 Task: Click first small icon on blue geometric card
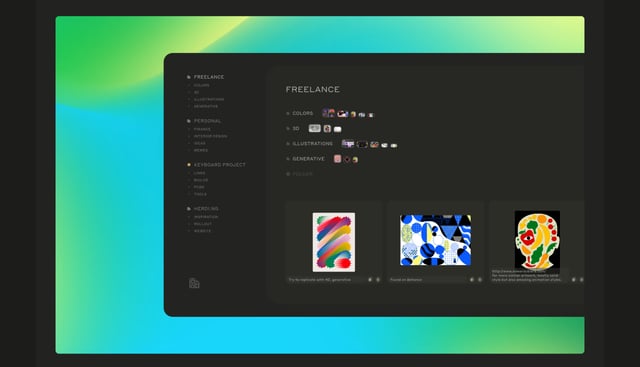[x=472, y=280]
